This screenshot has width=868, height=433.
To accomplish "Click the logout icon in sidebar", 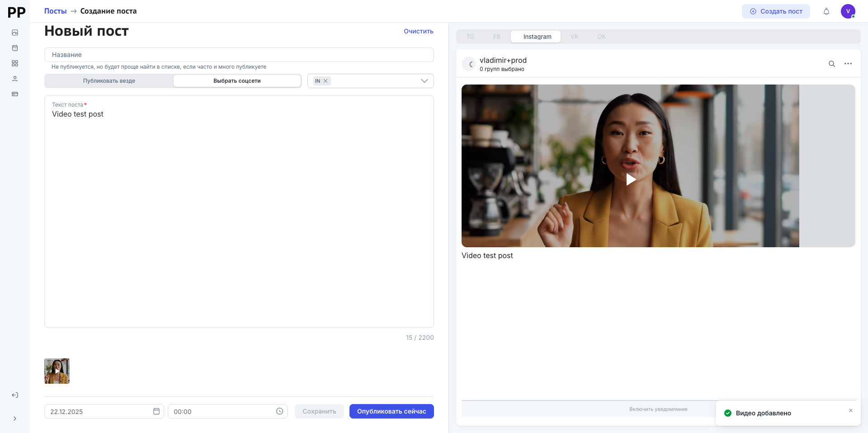I will click(15, 395).
